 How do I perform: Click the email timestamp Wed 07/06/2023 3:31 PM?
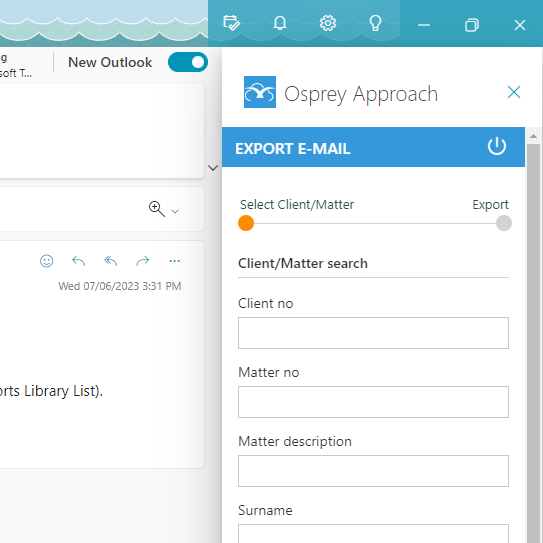pos(119,286)
